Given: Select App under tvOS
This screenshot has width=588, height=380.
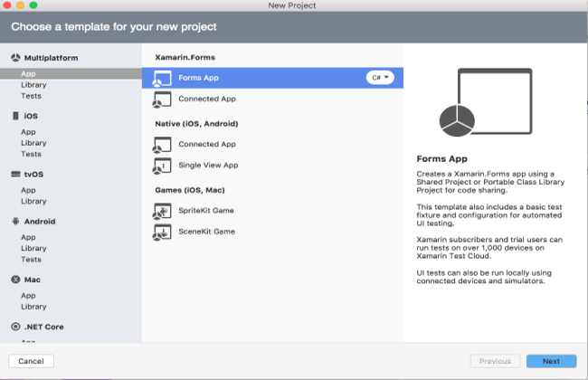Looking at the screenshot, I should pos(28,190).
